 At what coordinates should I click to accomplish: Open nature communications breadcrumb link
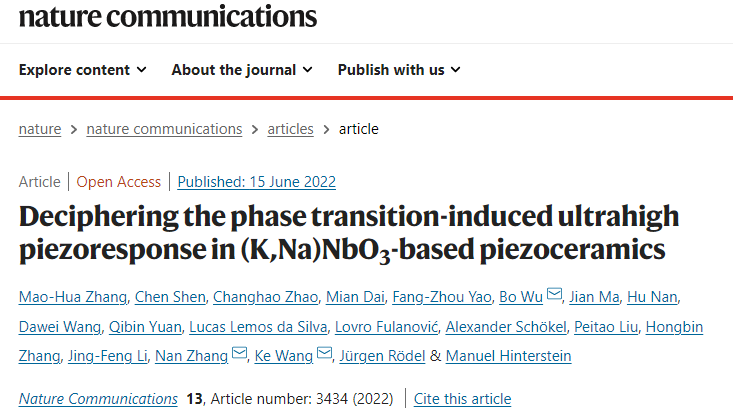pos(164,129)
